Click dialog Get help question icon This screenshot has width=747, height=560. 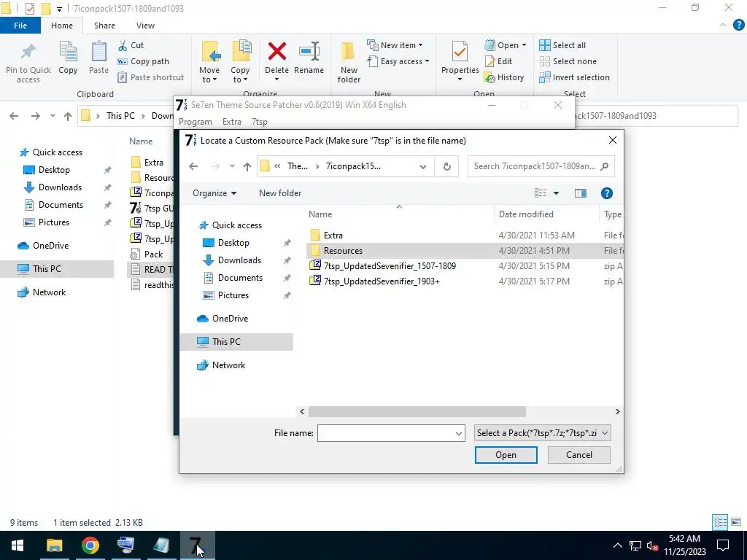click(x=606, y=192)
